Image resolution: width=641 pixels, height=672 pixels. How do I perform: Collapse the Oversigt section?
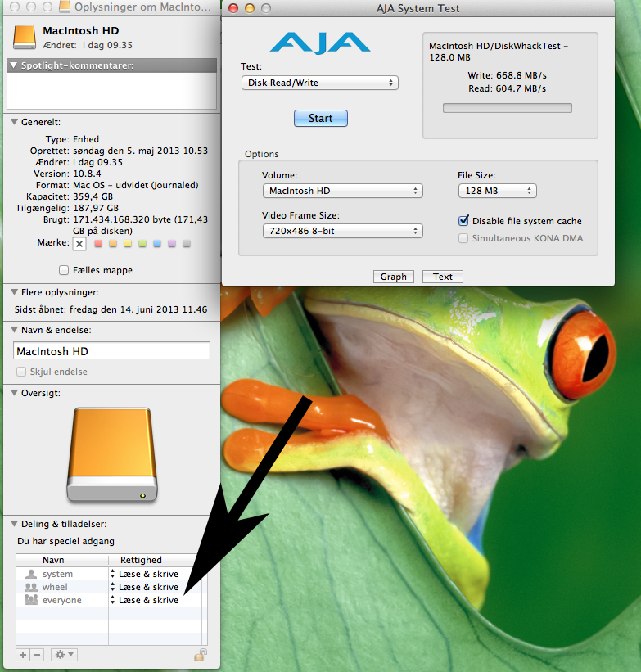pyautogui.click(x=14, y=393)
